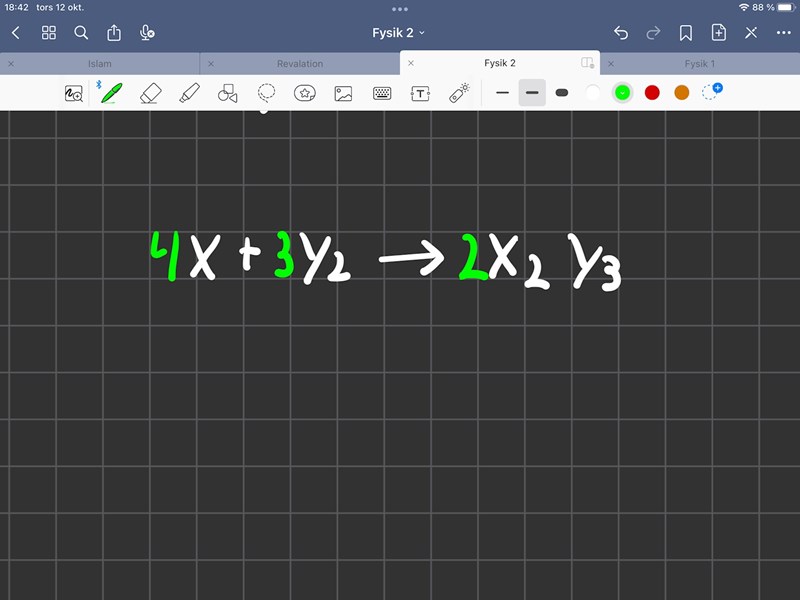This screenshot has width=800, height=600.
Task: Insert an image with the Image tool
Action: pyautogui.click(x=343, y=93)
